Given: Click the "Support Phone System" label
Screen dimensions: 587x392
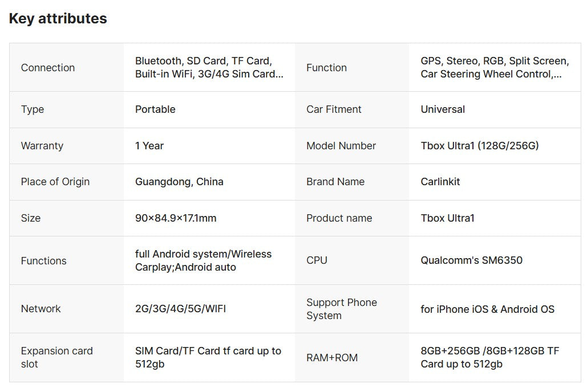Looking at the screenshot, I should click(341, 309).
